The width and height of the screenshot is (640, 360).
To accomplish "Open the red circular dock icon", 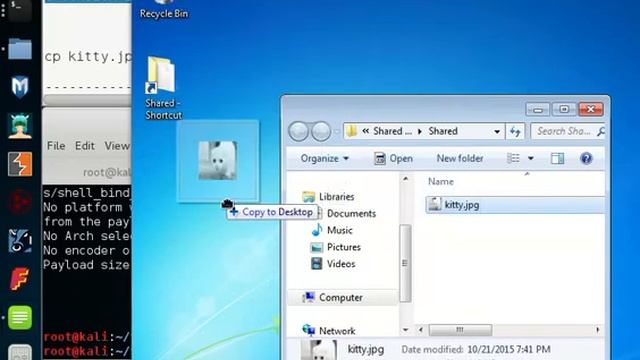I will coord(20,202).
